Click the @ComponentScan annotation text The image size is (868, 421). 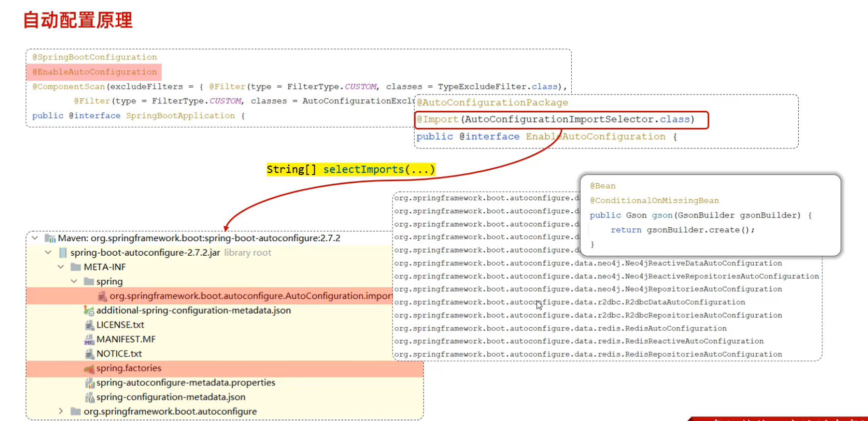[x=69, y=87]
